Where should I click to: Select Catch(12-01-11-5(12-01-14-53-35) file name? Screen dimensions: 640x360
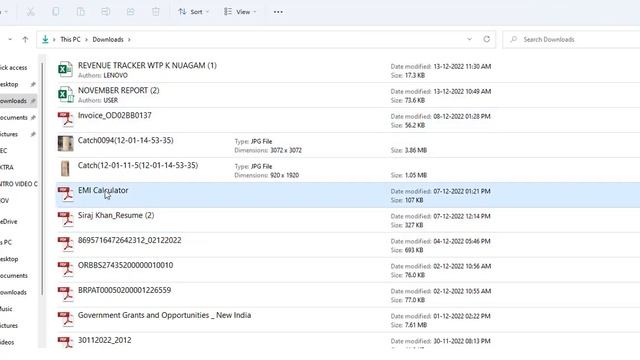[138, 165]
